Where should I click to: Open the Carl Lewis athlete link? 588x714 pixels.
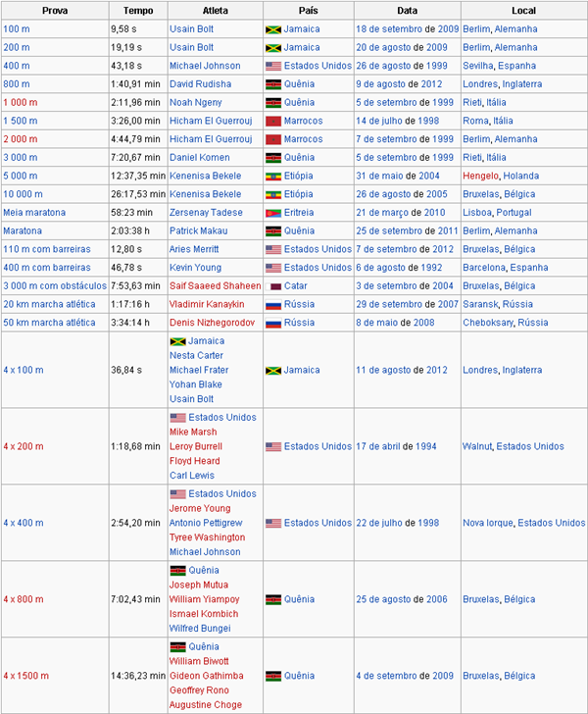pyautogui.click(x=192, y=476)
